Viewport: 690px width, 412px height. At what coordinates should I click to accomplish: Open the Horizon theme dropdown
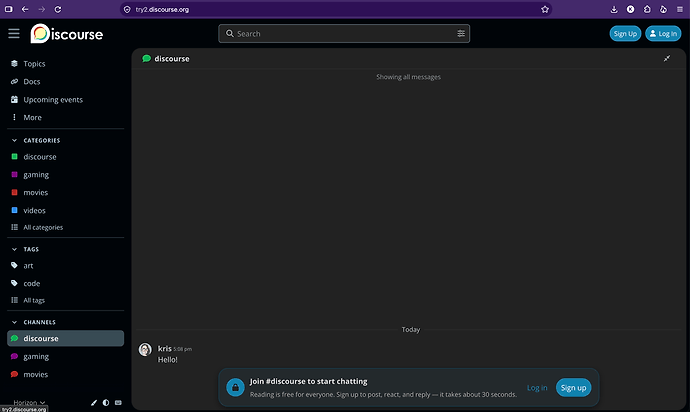[x=29, y=402]
